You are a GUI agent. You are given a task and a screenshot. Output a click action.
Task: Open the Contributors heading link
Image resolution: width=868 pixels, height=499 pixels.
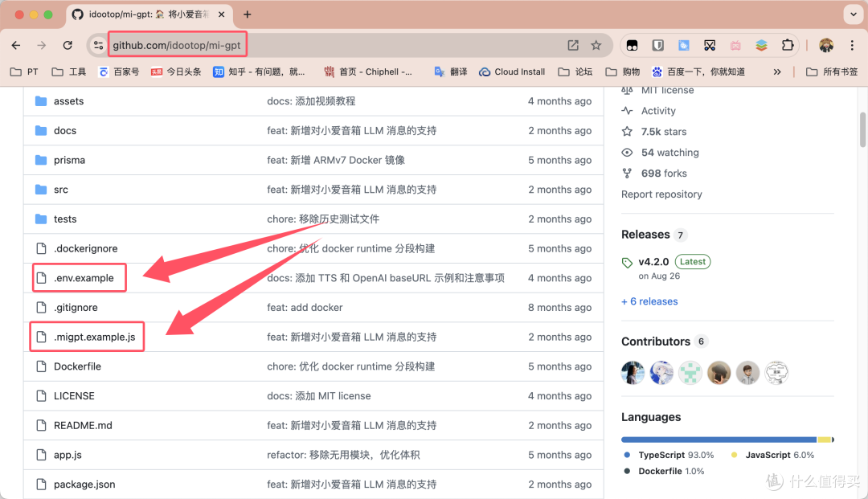tap(656, 342)
